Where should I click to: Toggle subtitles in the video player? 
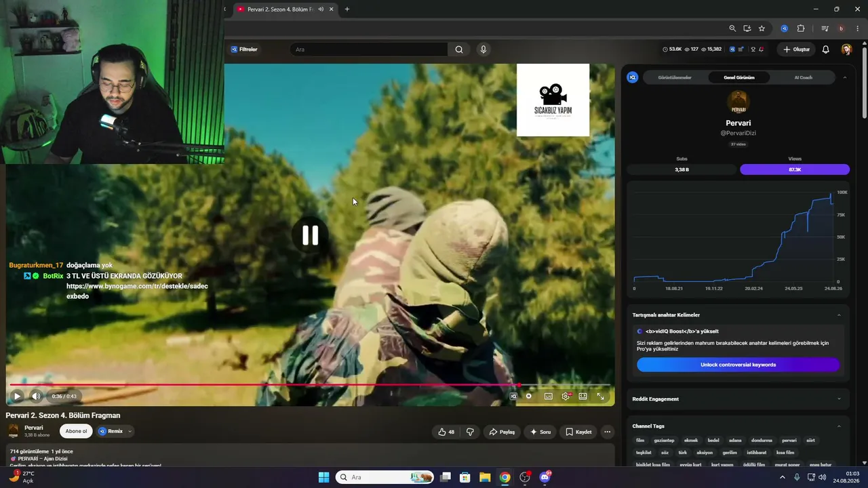[548, 396]
